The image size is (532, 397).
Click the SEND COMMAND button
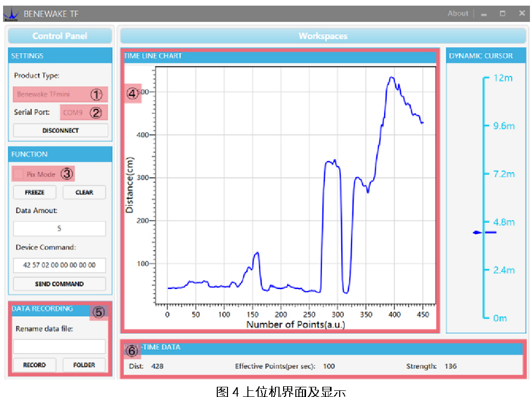tap(59, 284)
